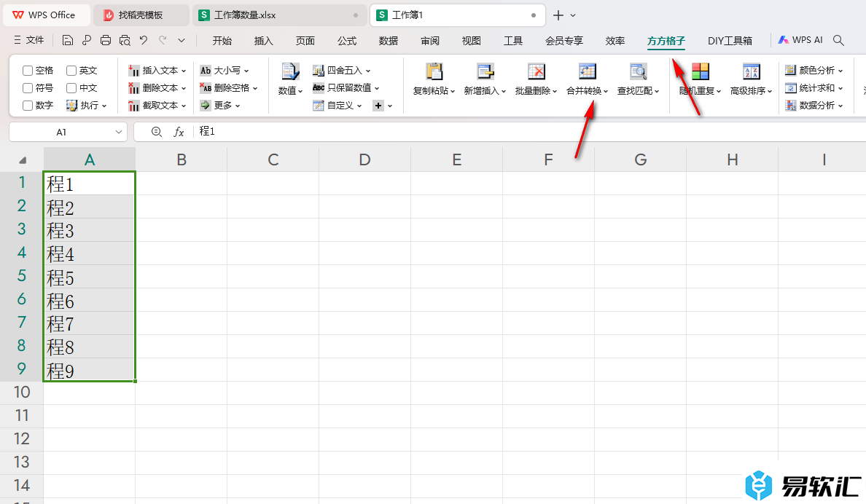Viewport: 866px width, 504px height.
Task: Select row 10 header
Action: (22, 393)
